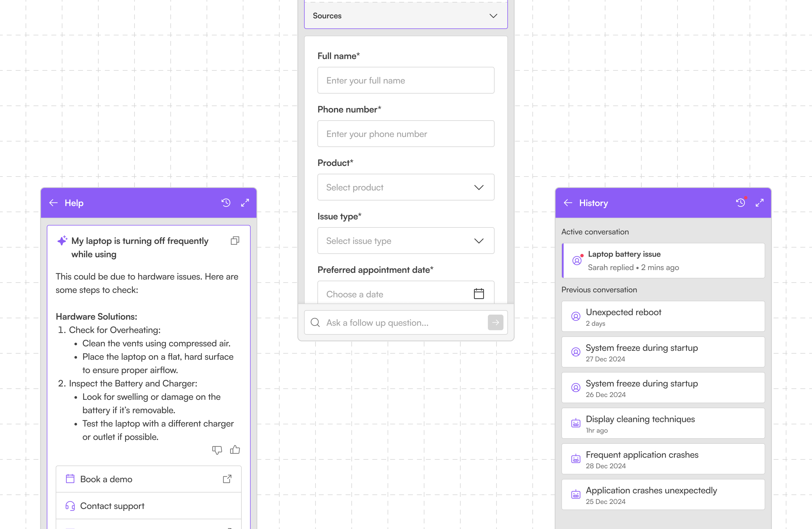The width and height of the screenshot is (812, 529).
Task: Give the answer a thumbs down
Action: coord(217,450)
